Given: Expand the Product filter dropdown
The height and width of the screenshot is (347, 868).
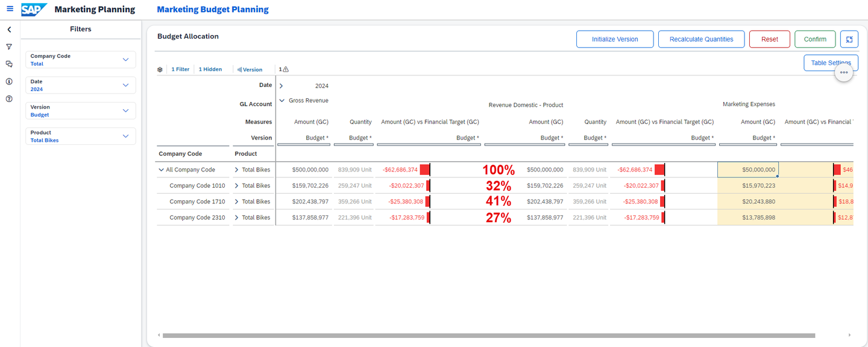Looking at the screenshot, I should click(x=125, y=136).
